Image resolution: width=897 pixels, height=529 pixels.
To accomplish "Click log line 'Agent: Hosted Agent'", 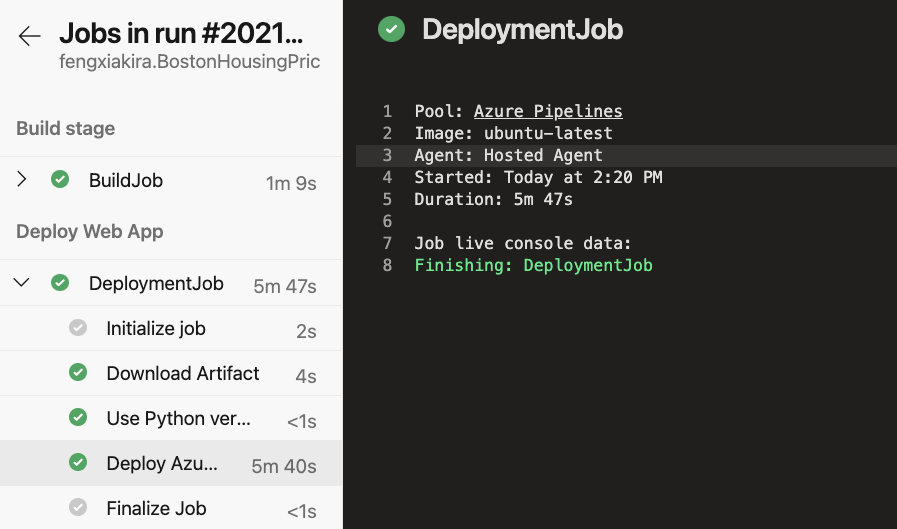I will click(509, 155).
